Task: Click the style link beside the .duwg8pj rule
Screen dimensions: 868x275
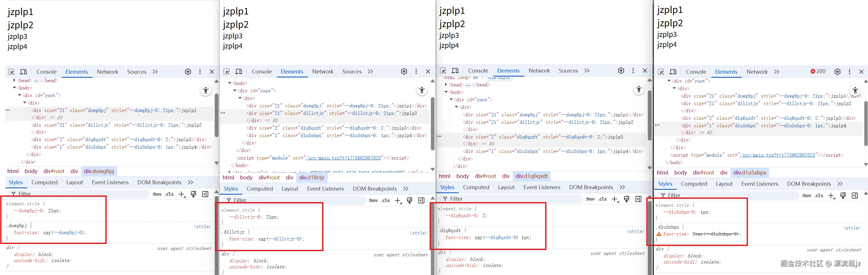Action: pos(203,226)
